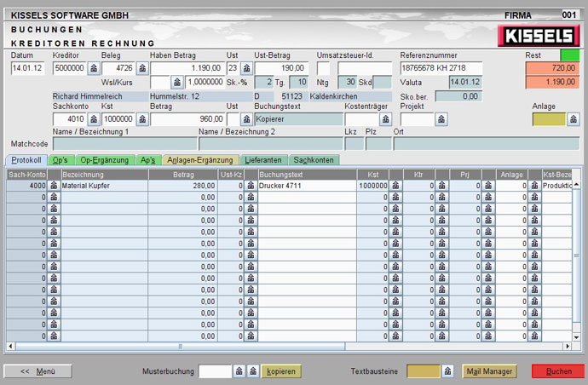Viewport: 588px width, 385px height.
Task: Open the Ust lookup icon beside Betrag 960,00
Action: click(x=246, y=119)
